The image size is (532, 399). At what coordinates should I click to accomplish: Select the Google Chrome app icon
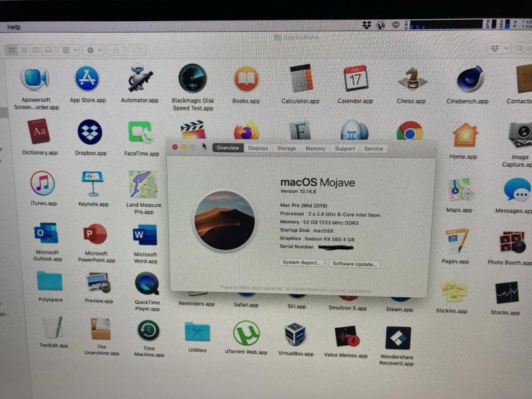pos(410,131)
